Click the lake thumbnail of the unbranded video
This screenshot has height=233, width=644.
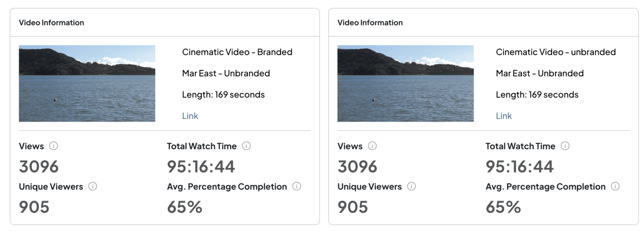406,83
